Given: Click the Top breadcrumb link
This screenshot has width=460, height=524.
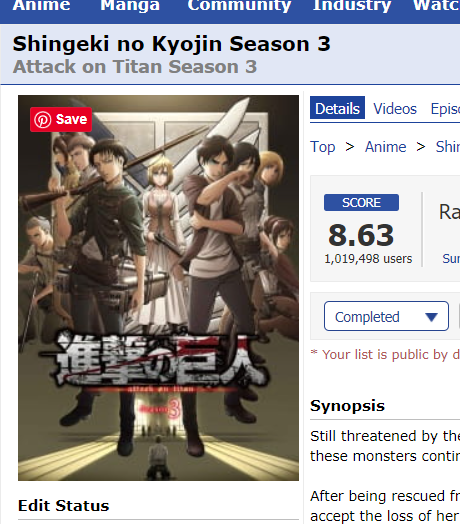Looking at the screenshot, I should [323, 147].
